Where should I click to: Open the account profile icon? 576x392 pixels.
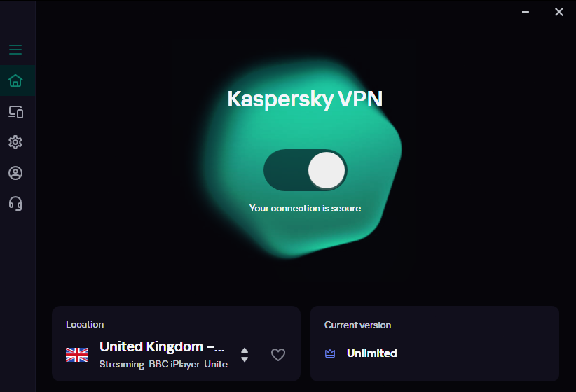pos(15,173)
